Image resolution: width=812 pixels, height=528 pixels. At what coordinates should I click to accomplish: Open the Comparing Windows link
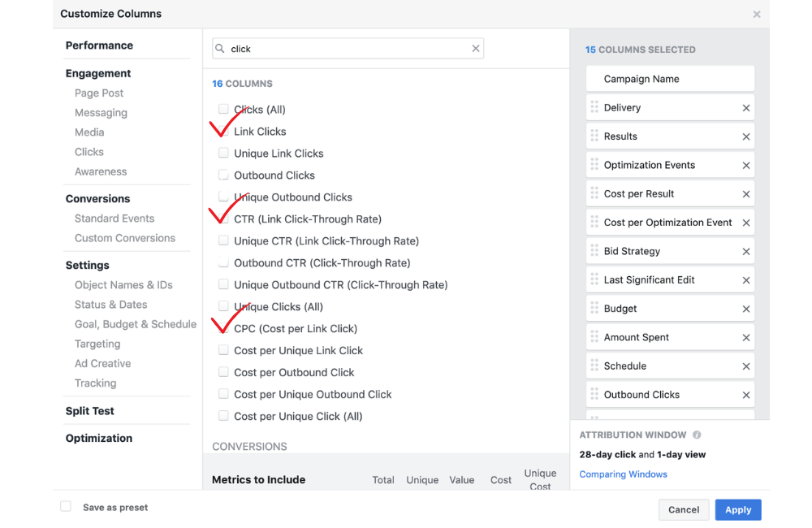point(623,474)
